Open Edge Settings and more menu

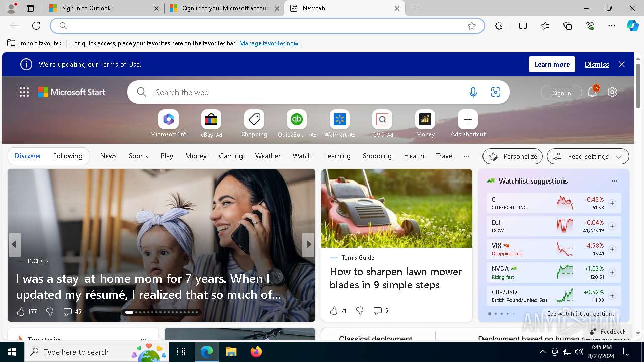(x=612, y=26)
